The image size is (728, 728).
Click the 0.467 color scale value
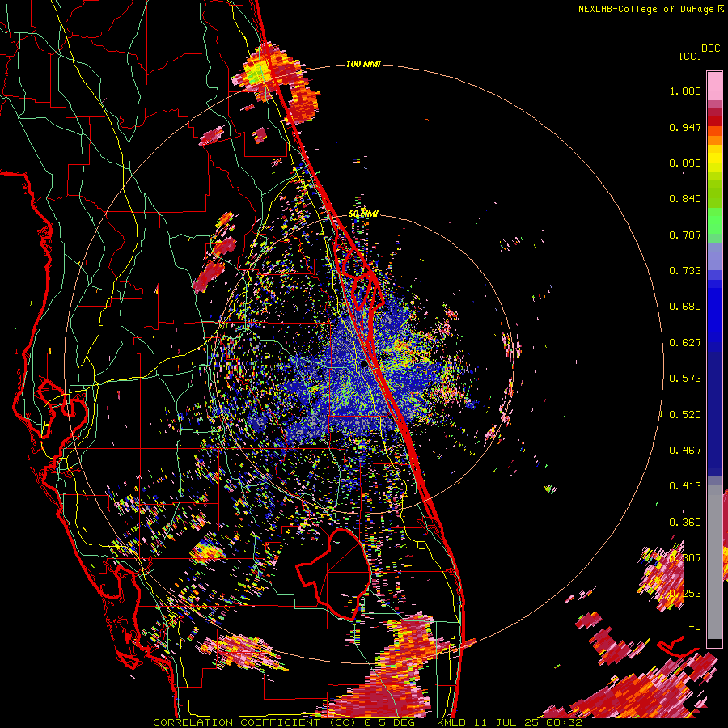685,451
